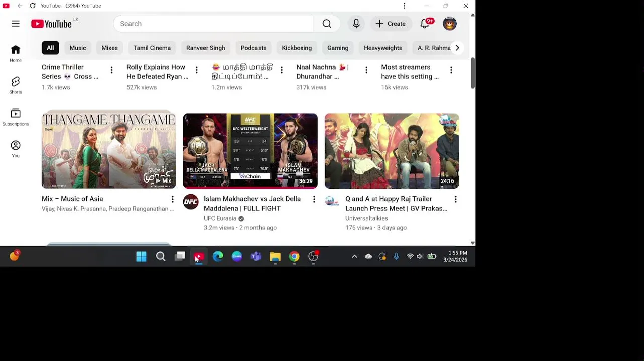
Task: Open the You page in sidebar
Action: coord(16,149)
